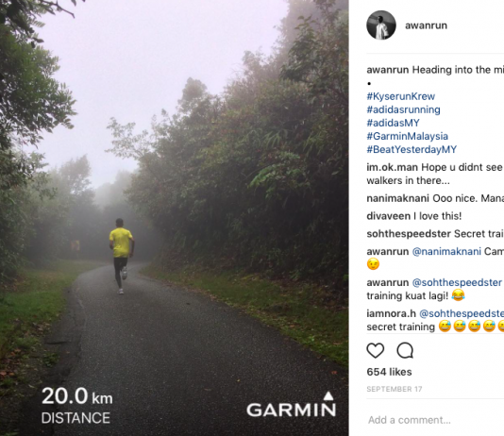Visit commenter iamnora.h's profile

(x=391, y=313)
